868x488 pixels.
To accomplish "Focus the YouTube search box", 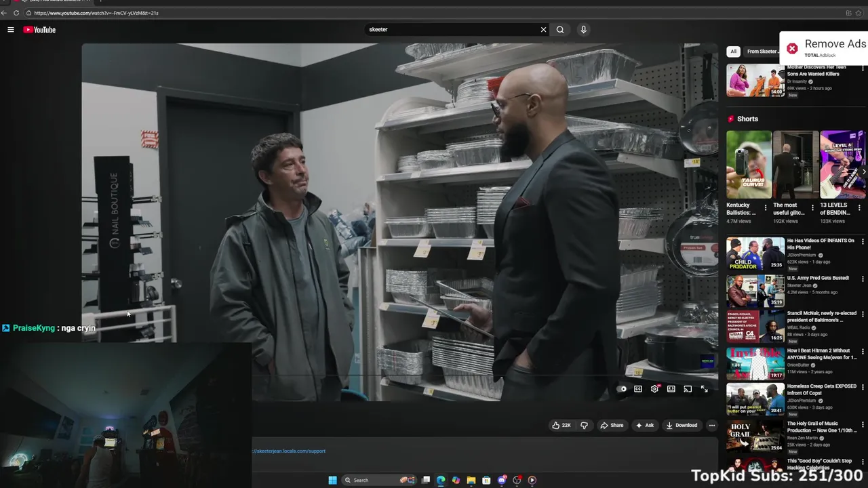I will coord(451,30).
